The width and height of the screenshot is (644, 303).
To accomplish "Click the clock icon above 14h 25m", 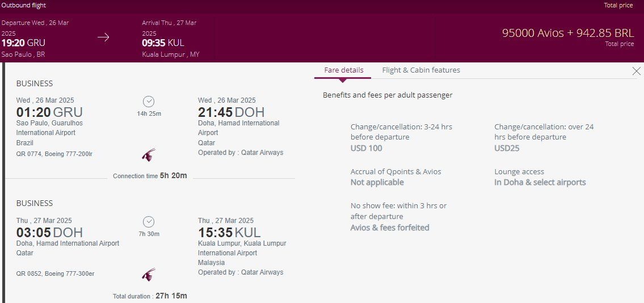I will (x=149, y=102).
